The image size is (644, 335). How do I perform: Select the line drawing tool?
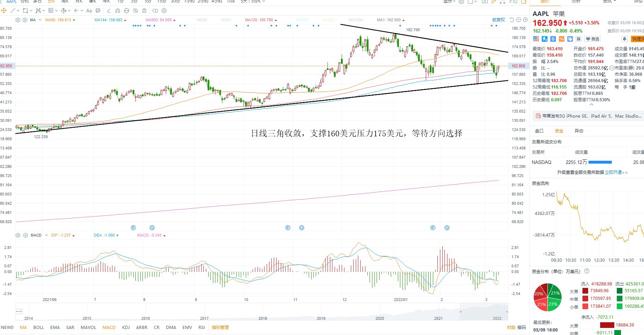click(13, 11)
